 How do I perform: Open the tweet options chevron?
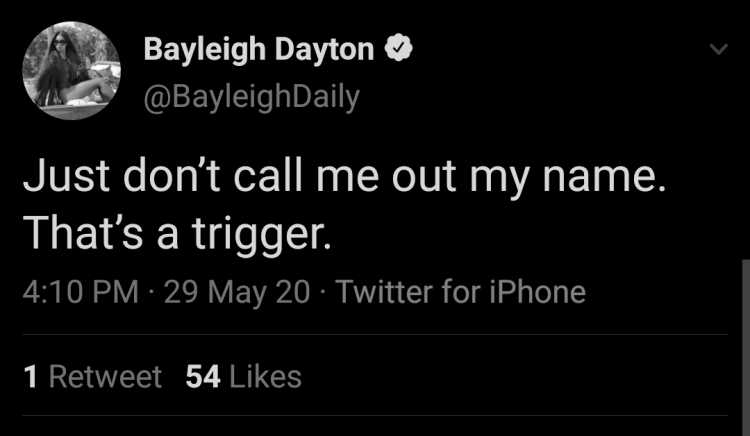[718, 49]
